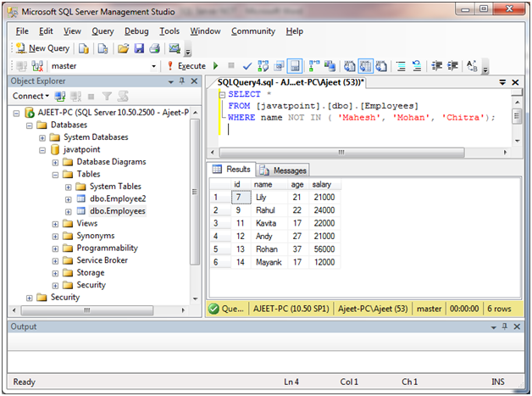The height and width of the screenshot is (396, 532).
Task: Close the SQLQuery4.sql query tab
Action: click(515, 82)
